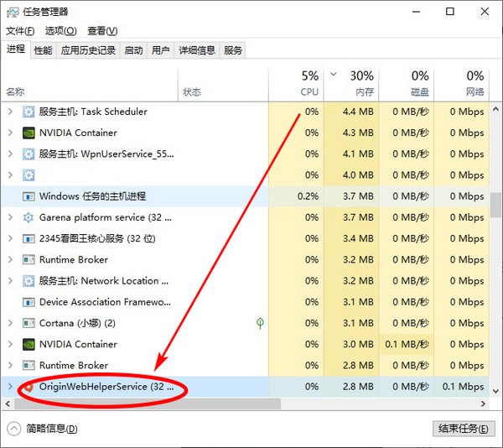This screenshot has width=503, height=448.
Task: Select the Device Association Framework row text
Action: [105, 302]
